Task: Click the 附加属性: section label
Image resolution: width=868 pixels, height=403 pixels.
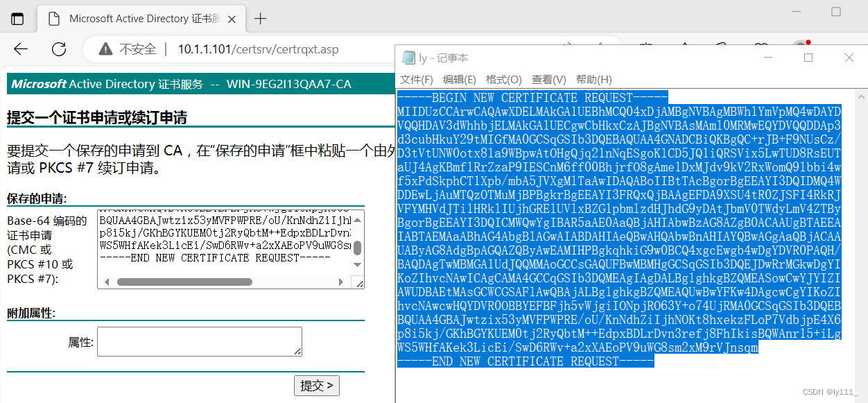Action: click(x=31, y=314)
